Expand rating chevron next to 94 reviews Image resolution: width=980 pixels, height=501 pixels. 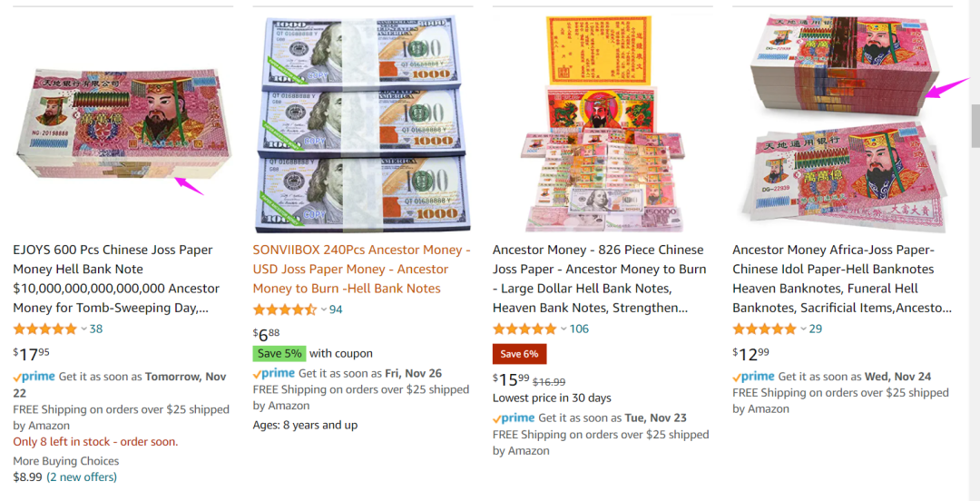[x=324, y=309]
